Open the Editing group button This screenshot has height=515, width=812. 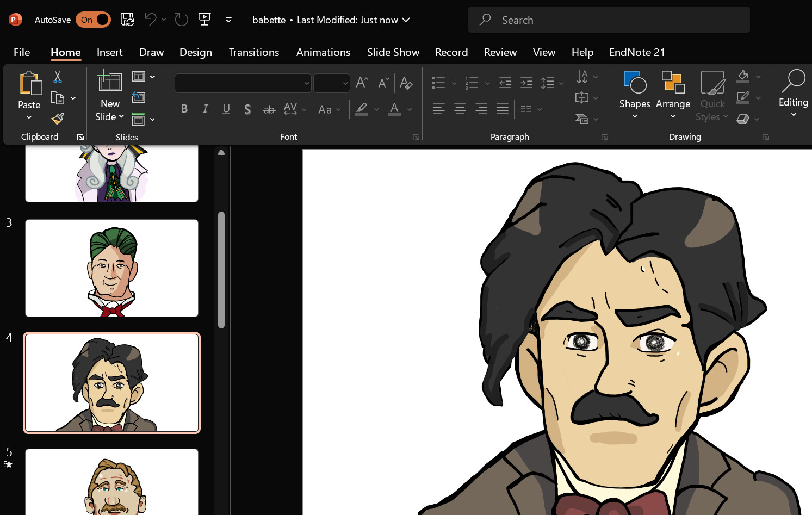(x=794, y=94)
